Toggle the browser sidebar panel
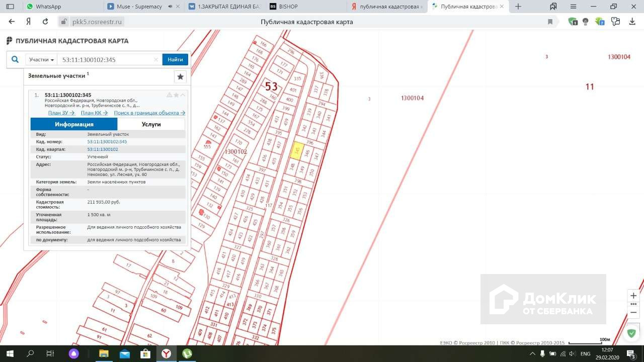 pos(10,7)
